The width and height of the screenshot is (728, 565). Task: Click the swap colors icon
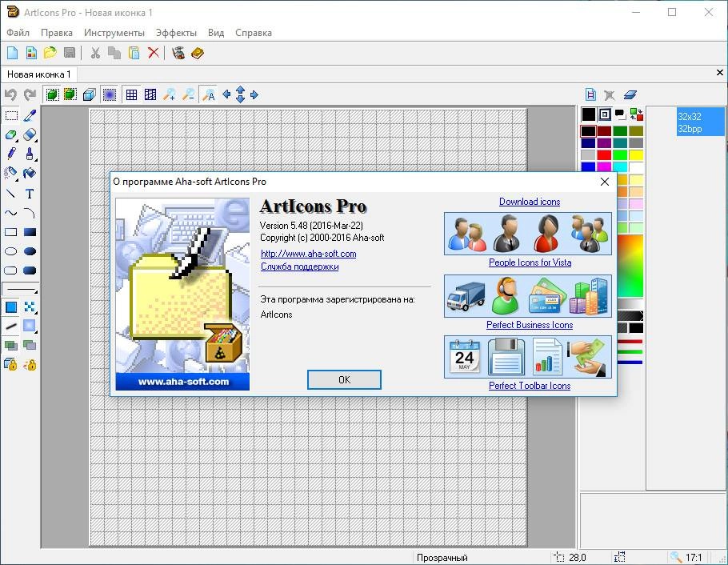636,114
